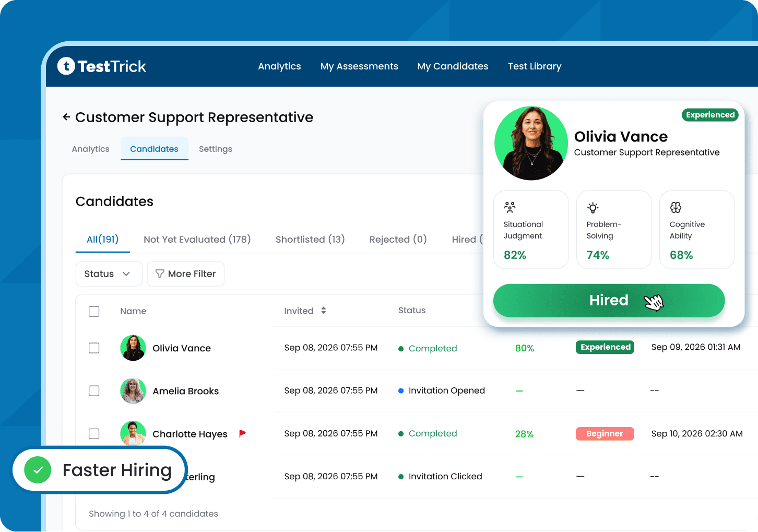Screen dimensions: 758x532
Task: Click the Completed status in Charlotte Hayes' row
Action: point(428,433)
